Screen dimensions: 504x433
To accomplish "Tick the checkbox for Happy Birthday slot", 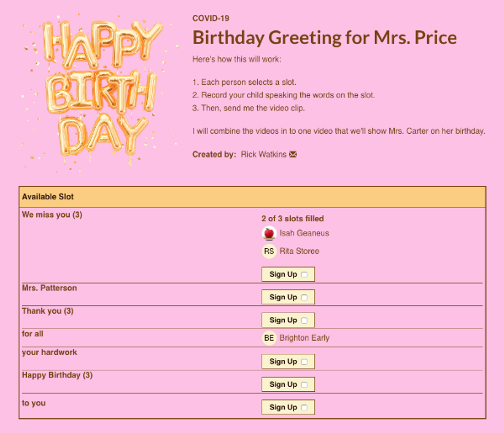I will click(x=304, y=385).
